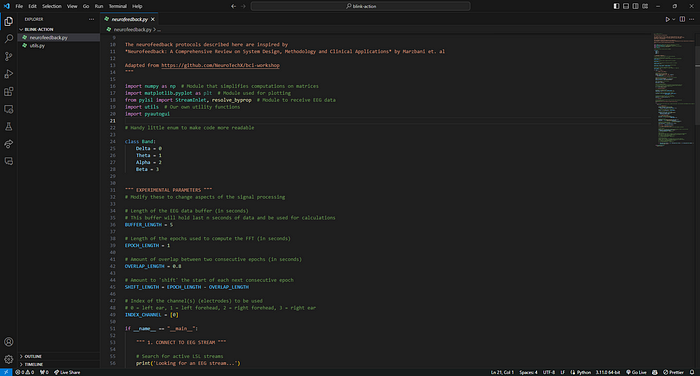Click the minimap code overview

coord(673,89)
